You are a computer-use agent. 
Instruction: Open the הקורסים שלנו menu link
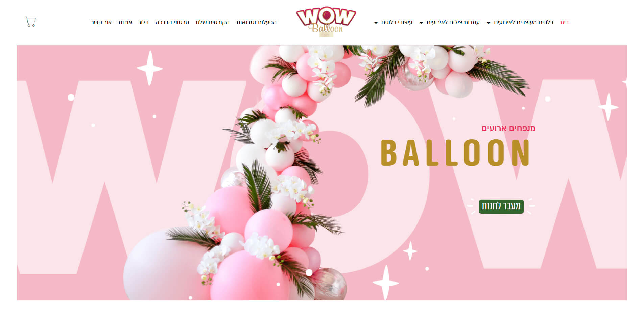point(213,22)
